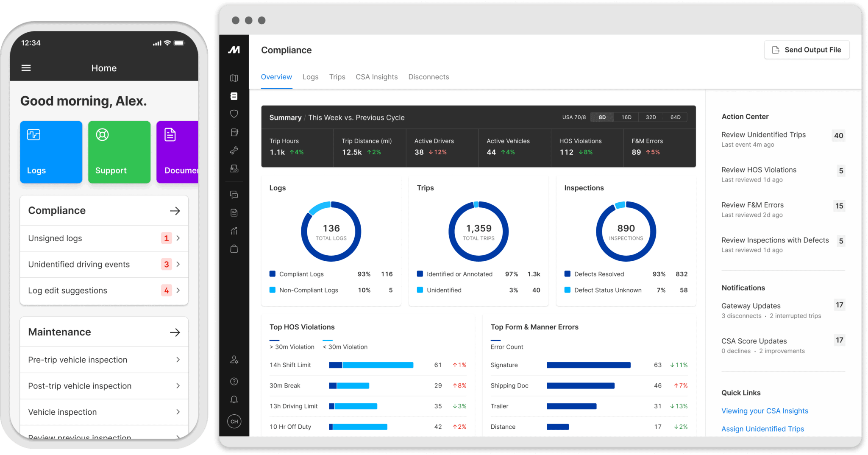Tap the hamburger menu on mobile Home

click(x=26, y=68)
